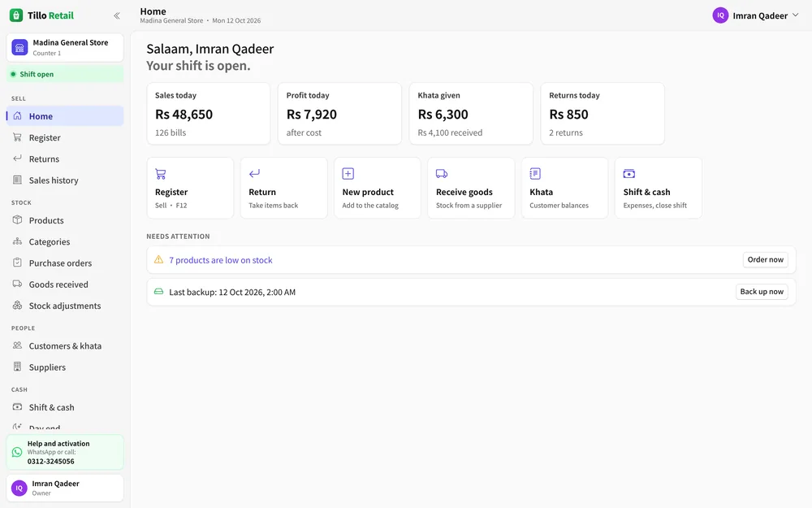Click the backup drive icon beside Last backup
The width and height of the screenshot is (812, 508).
click(x=159, y=292)
